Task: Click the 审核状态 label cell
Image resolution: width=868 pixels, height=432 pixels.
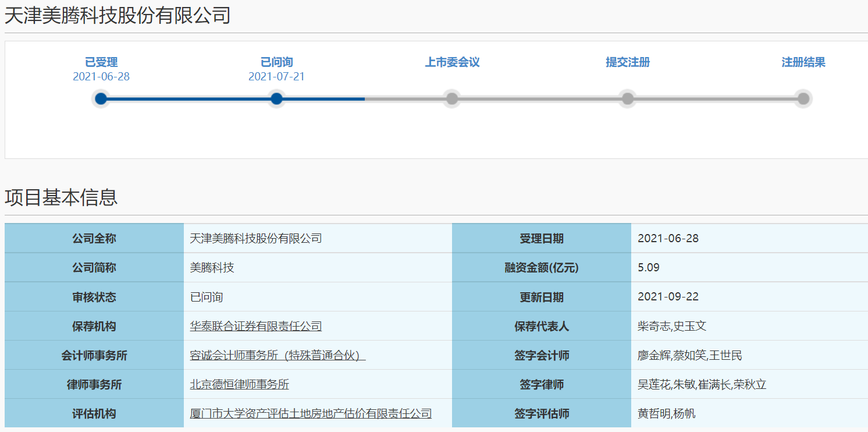Action: 94,297
